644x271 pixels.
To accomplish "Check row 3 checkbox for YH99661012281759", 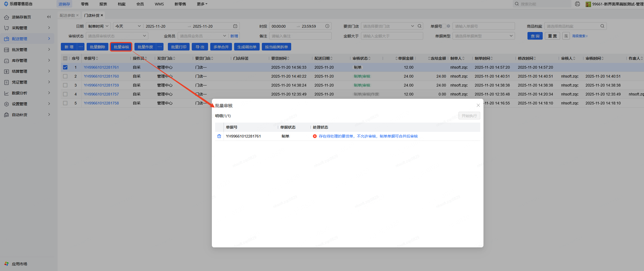I will point(65,85).
